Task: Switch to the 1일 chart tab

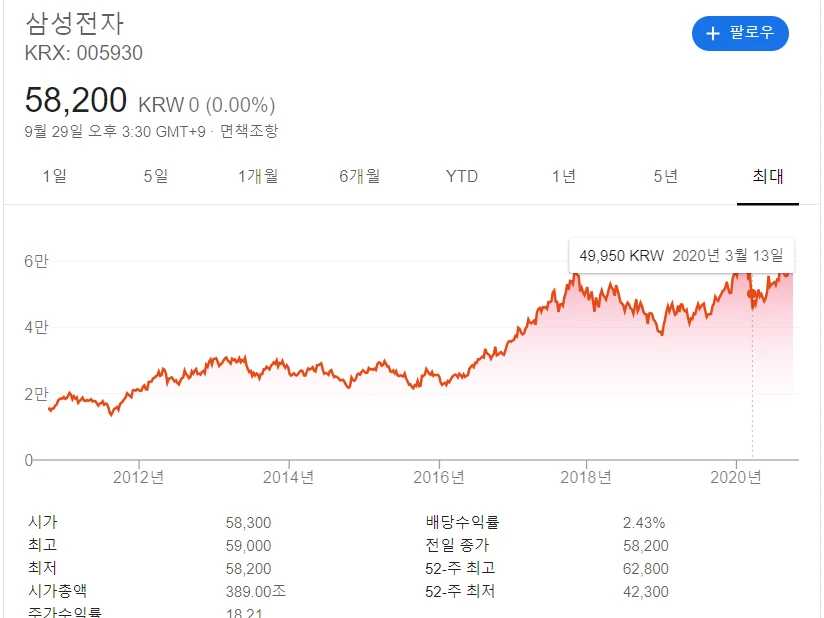Action: click(57, 175)
